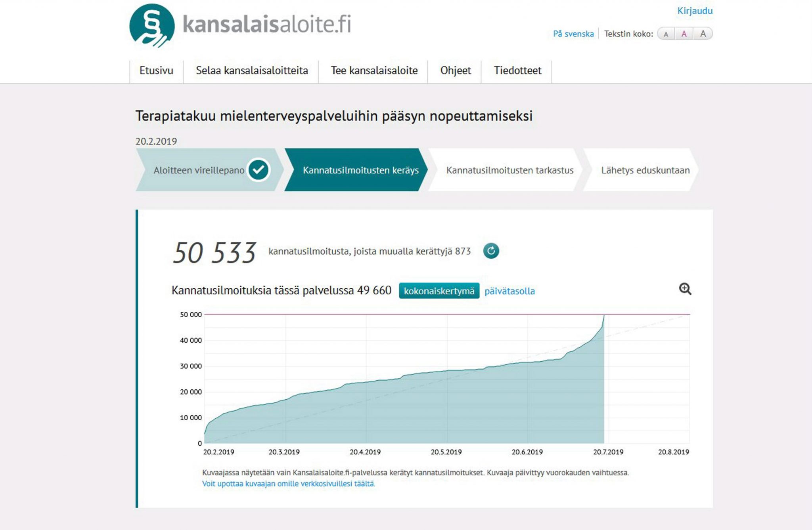This screenshot has height=530, width=812.
Task: Select the small text size A
Action: coord(666,34)
